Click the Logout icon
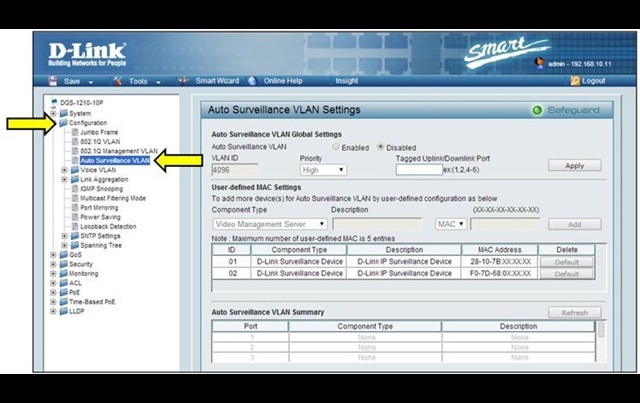640x403 pixels. pos(575,81)
